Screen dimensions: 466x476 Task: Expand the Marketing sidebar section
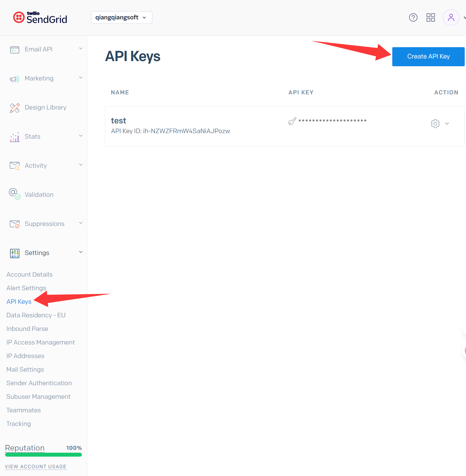click(x=81, y=78)
